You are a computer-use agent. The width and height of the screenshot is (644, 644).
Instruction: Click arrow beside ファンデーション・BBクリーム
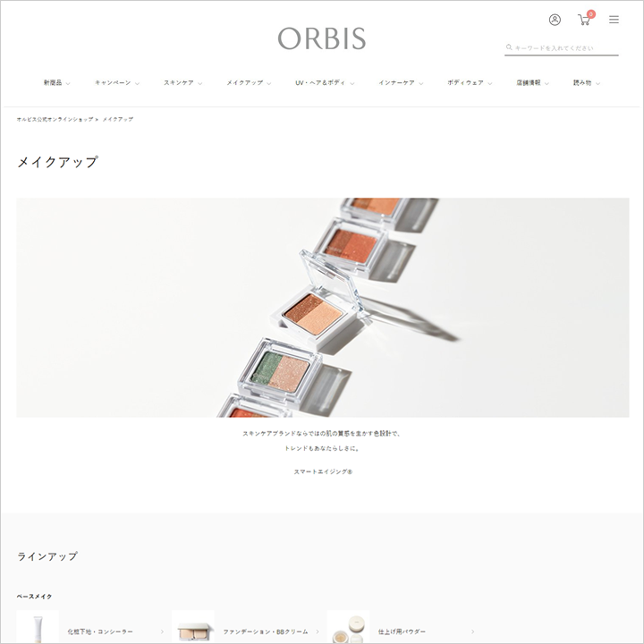(317, 631)
